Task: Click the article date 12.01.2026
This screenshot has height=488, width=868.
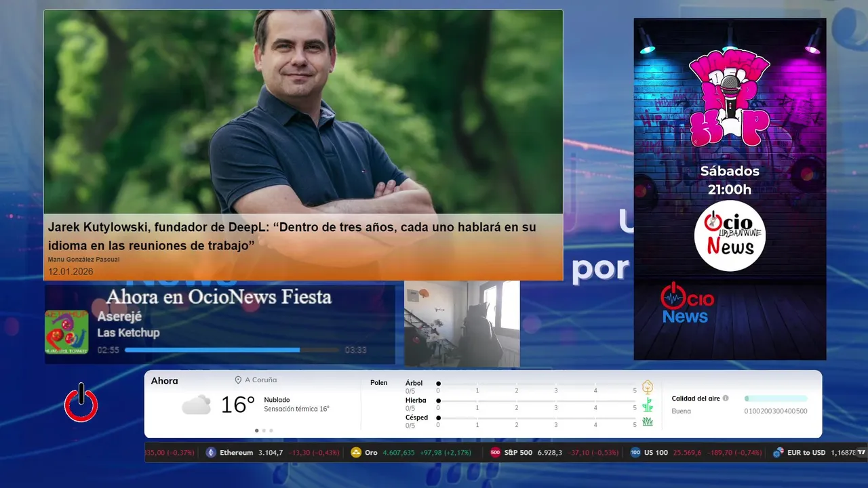Action: pyautogui.click(x=71, y=272)
